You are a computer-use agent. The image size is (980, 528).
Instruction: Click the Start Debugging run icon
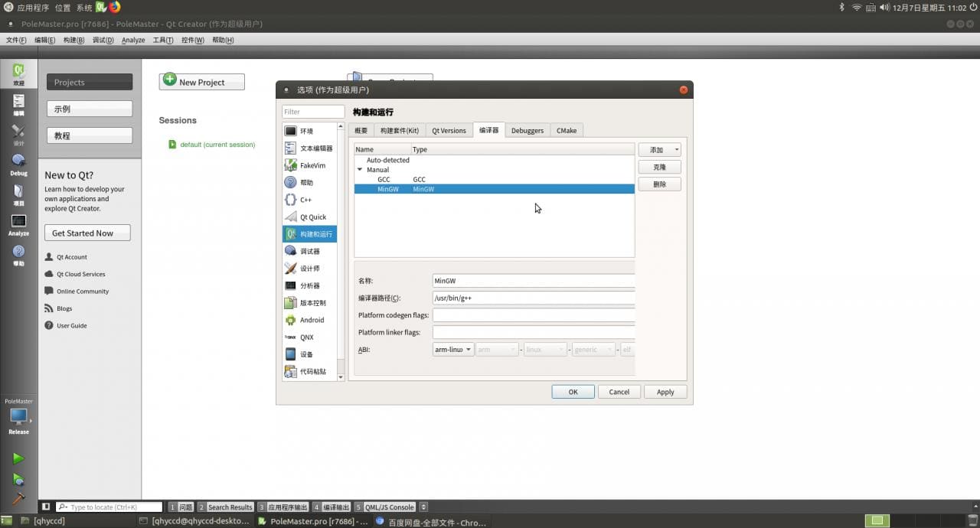pyautogui.click(x=18, y=480)
